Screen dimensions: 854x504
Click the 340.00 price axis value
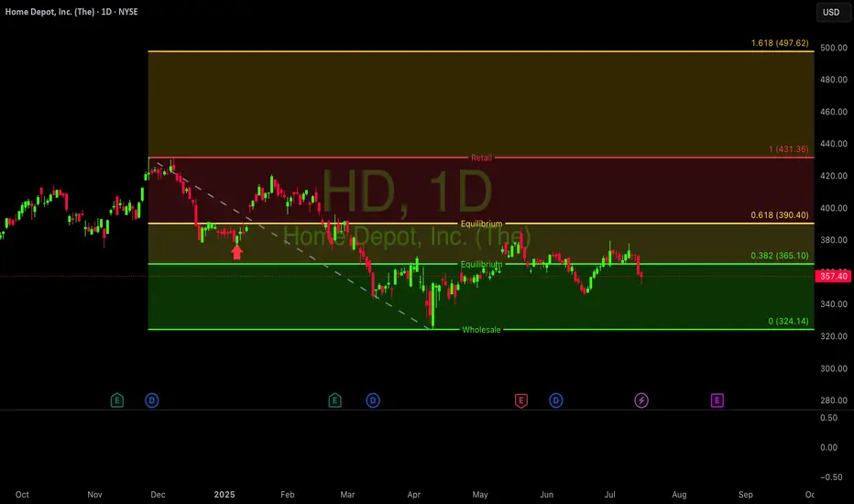(834, 304)
